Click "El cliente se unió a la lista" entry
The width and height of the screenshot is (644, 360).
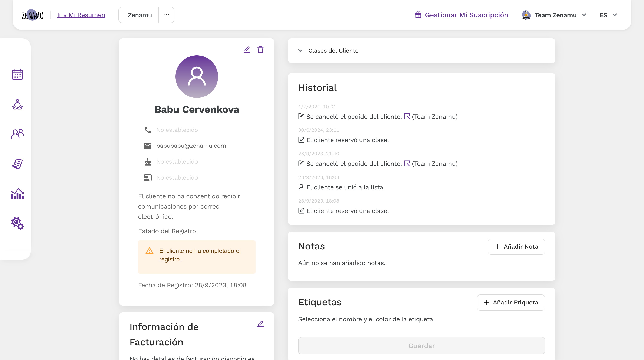coord(345,187)
